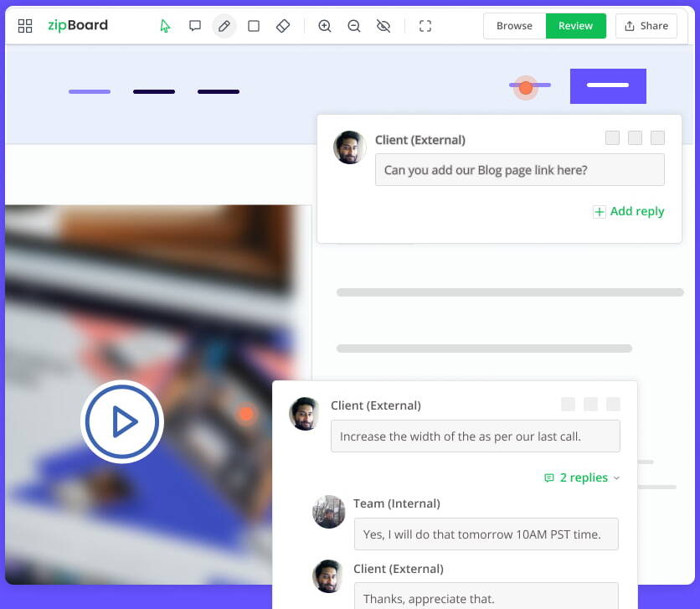Collapse the 2 replies thread
The height and width of the screenshot is (609, 700).
click(583, 477)
